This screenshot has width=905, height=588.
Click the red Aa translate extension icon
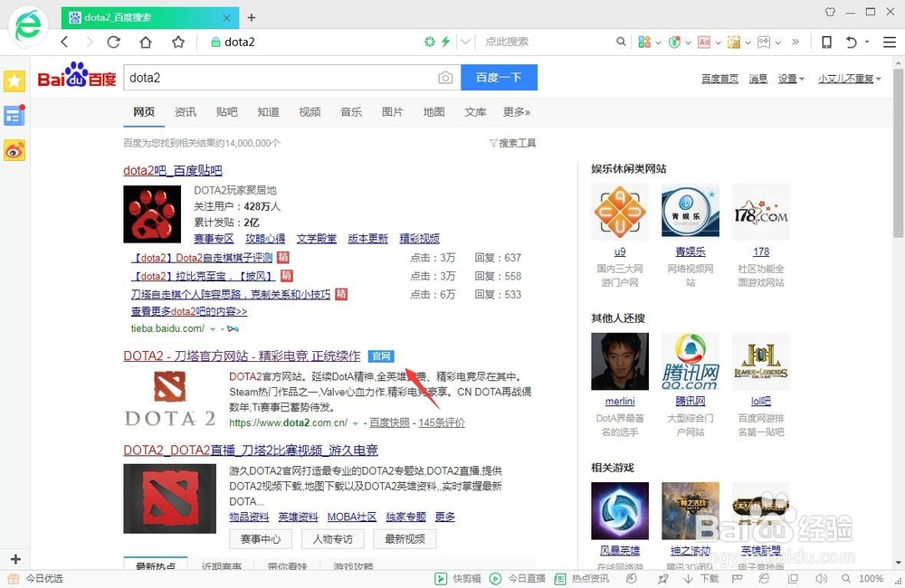point(703,42)
